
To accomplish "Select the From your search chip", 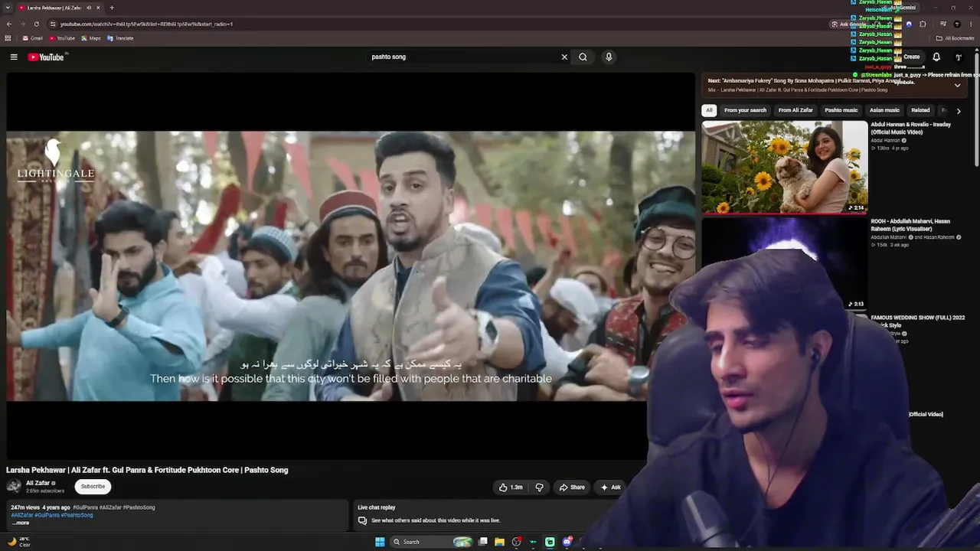I will pyautogui.click(x=745, y=110).
